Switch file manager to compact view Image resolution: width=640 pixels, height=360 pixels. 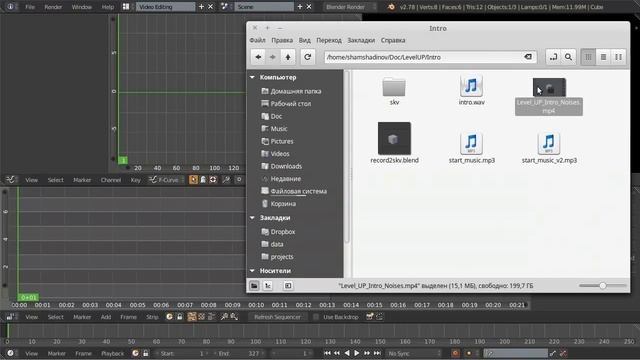click(618, 57)
